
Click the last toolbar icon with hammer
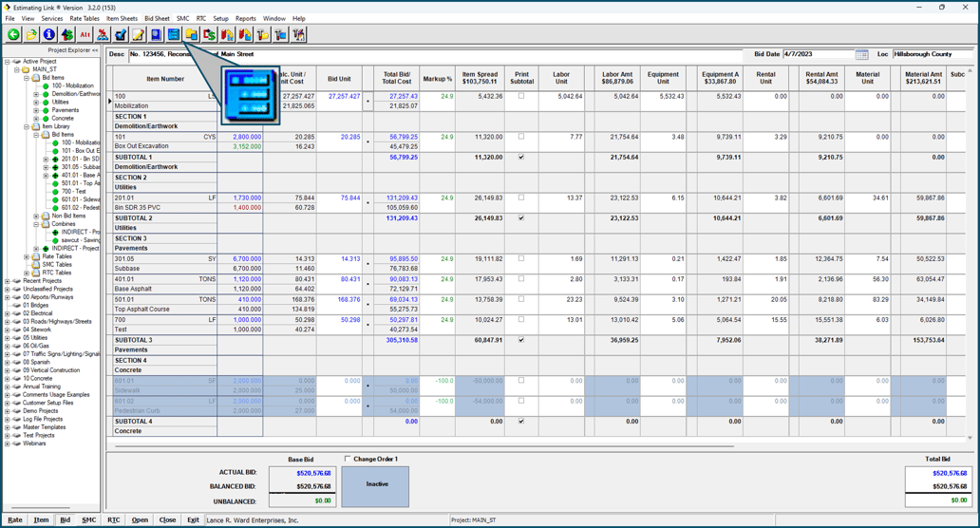(299, 35)
